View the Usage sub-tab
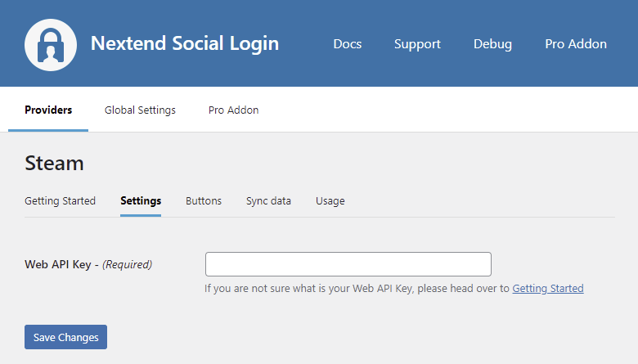Screen dimensions: 638x364 (x=330, y=200)
